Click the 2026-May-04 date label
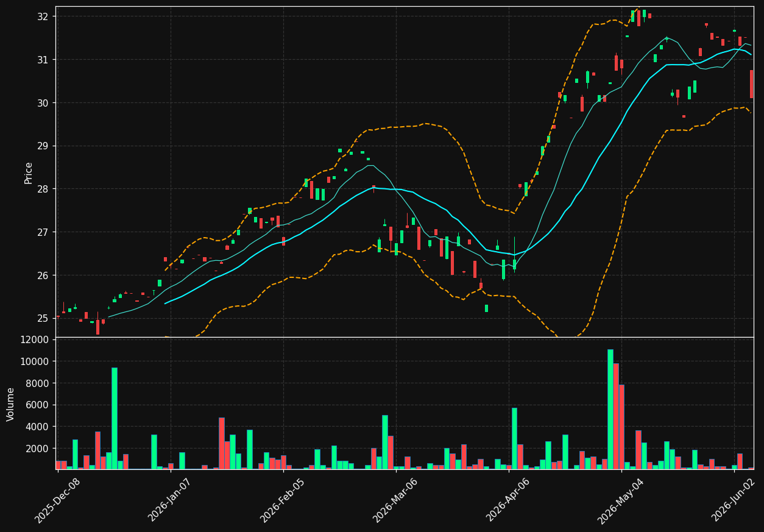Image resolution: width=764 pixels, height=532 pixels. (621, 501)
